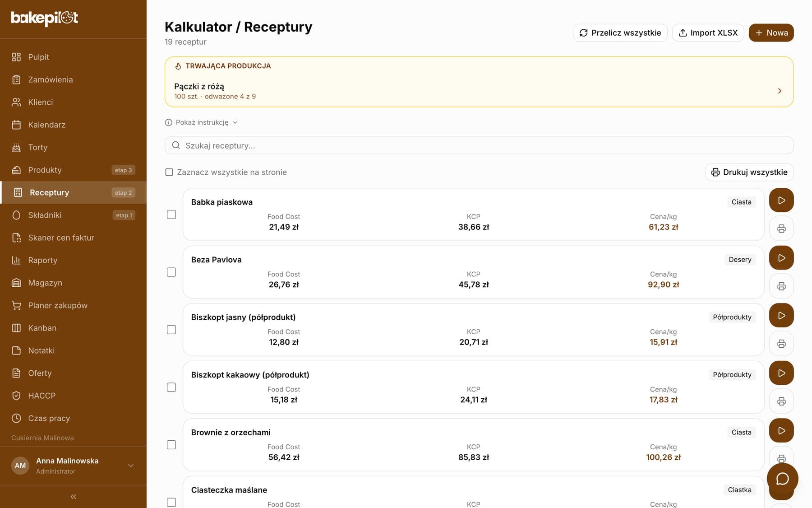Click the info icon beside Pokaż instrukcję
Viewport: 812px width, 508px height.
tap(169, 122)
